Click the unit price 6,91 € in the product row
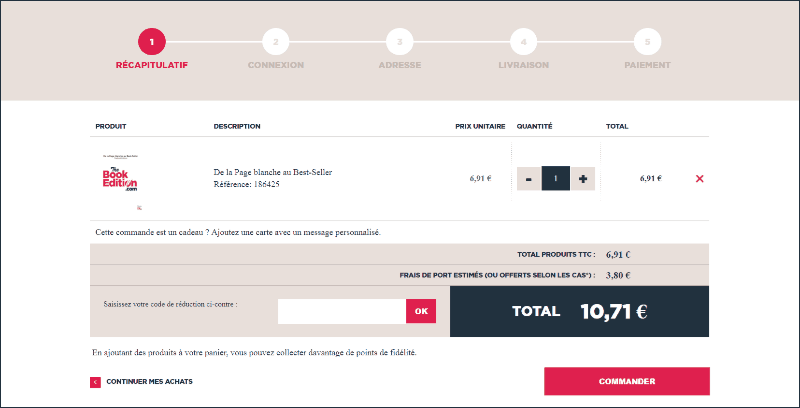Screen dimensions: 800x408 [x=480, y=178]
